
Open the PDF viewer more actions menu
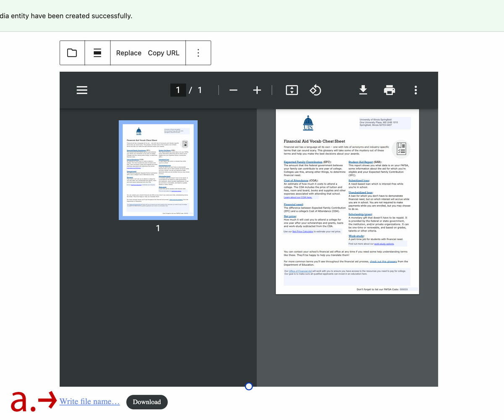416,90
